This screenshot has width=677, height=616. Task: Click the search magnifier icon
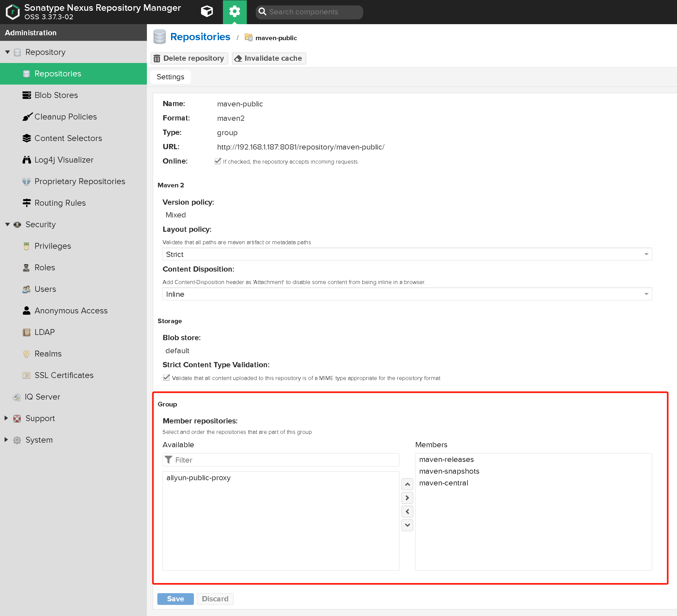[x=262, y=12]
